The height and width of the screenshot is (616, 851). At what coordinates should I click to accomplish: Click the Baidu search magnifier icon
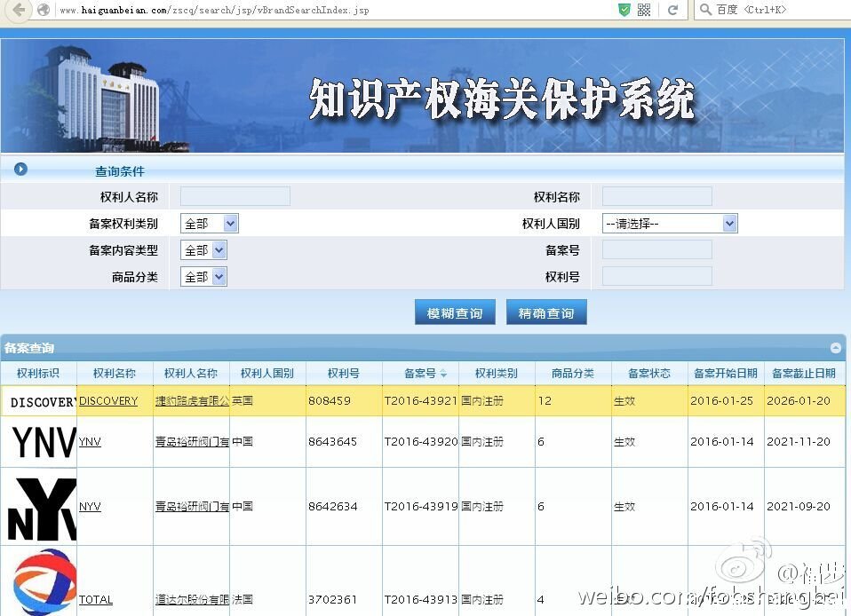705,10
